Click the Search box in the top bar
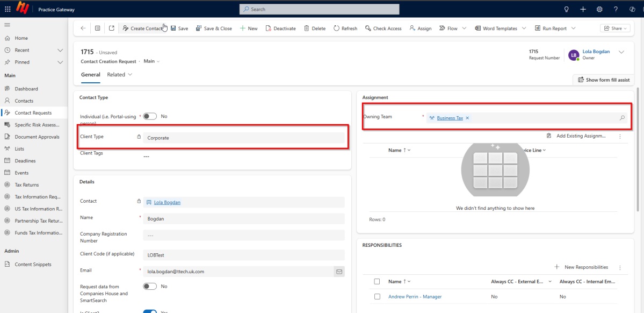Image resolution: width=644 pixels, height=313 pixels. 319,9
